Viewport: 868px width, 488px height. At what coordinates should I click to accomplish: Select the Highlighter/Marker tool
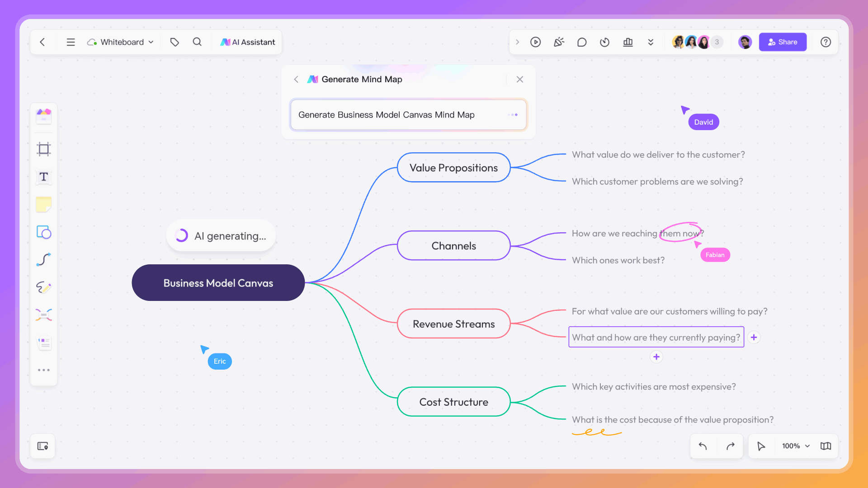click(x=45, y=287)
